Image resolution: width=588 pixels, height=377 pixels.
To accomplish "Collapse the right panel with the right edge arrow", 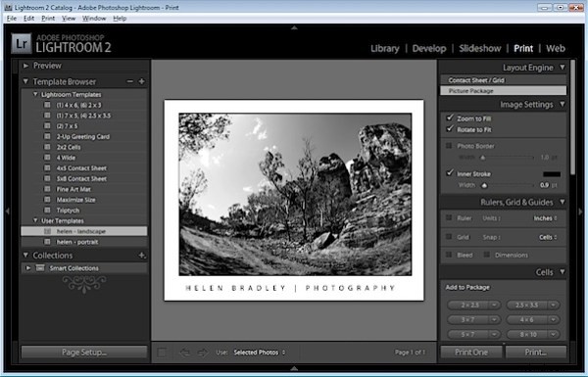I will pyautogui.click(x=580, y=212).
